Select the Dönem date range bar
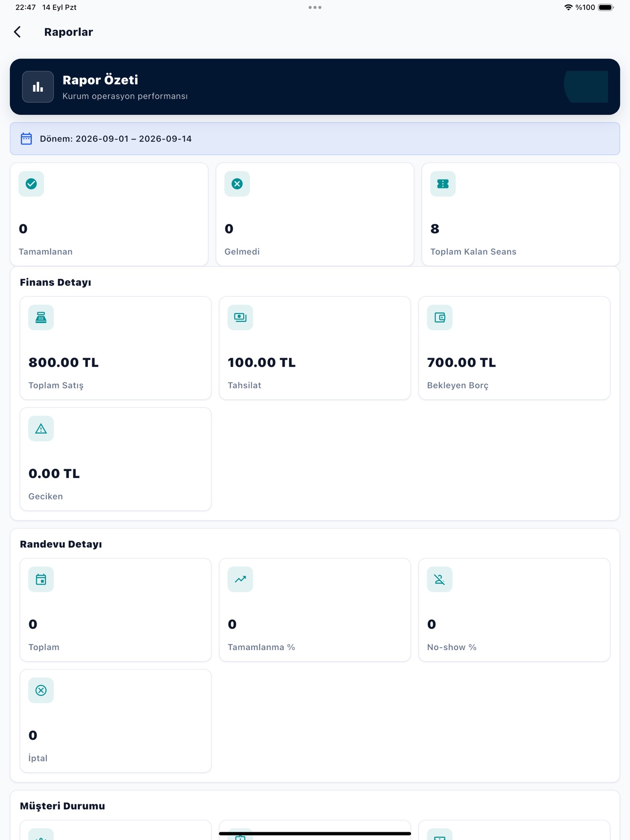 click(315, 139)
